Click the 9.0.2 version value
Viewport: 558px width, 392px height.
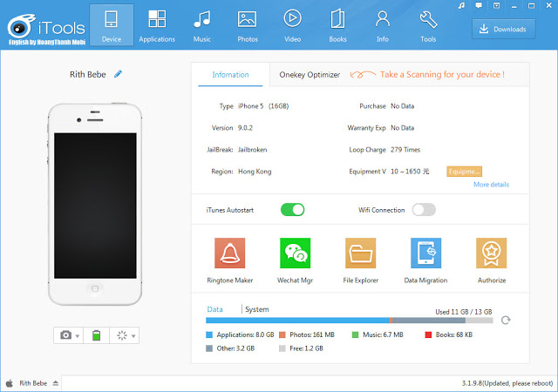(x=245, y=128)
